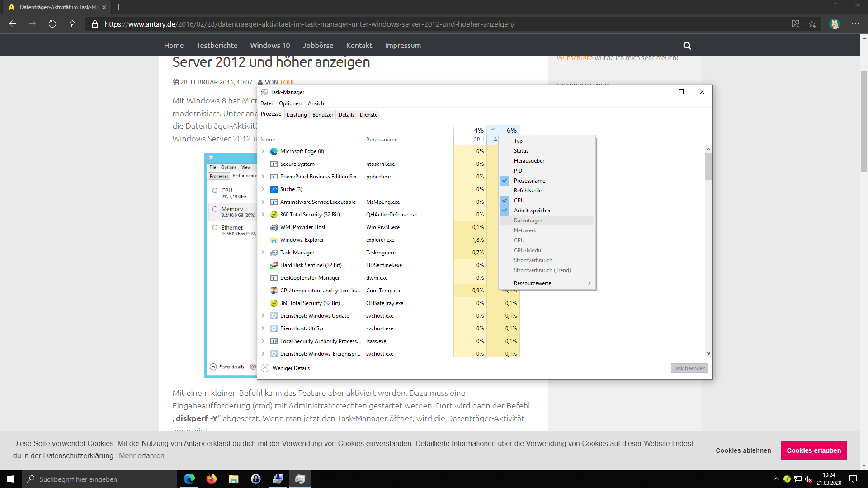The image size is (868, 488).
Task: Switch to the Leistung tab
Action: [x=297, y=115]
